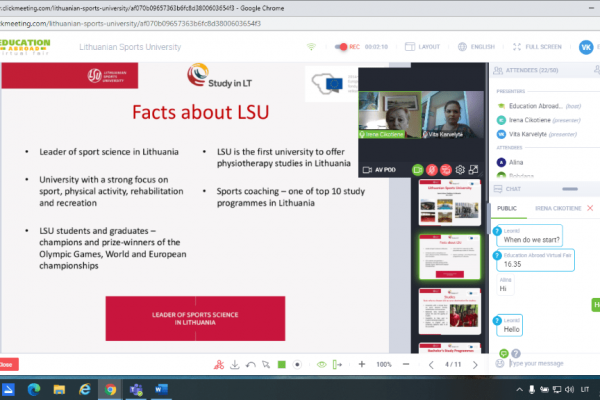
Task: Click the AV POD camera label icon
Action: (367, 170)
